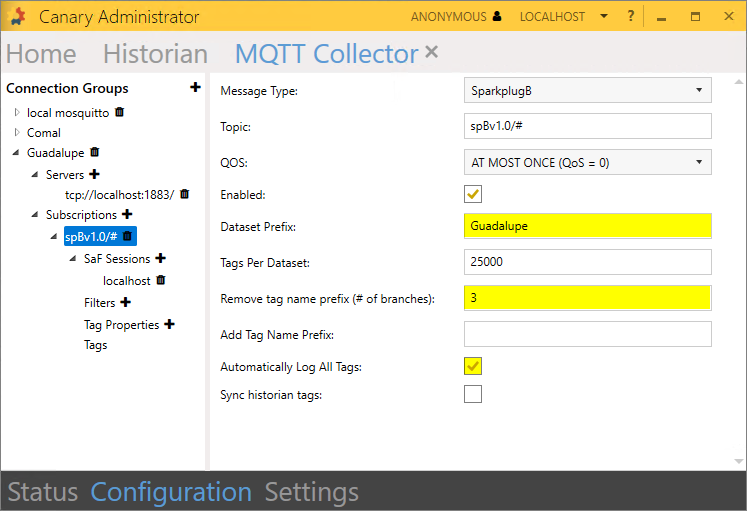Open the Status view at bottom
The image size is (747, 511).
point(42,492)
